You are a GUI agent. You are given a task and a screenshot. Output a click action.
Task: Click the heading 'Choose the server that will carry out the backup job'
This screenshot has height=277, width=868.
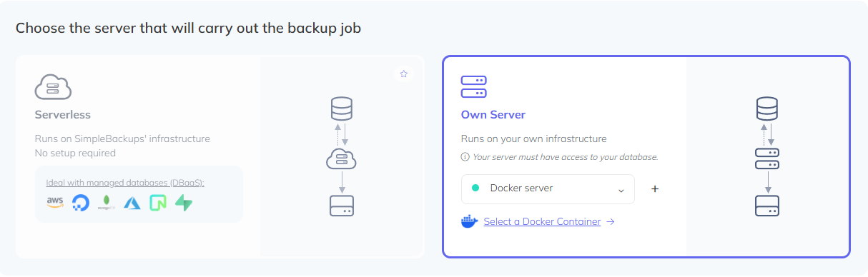tap(189, 29)
